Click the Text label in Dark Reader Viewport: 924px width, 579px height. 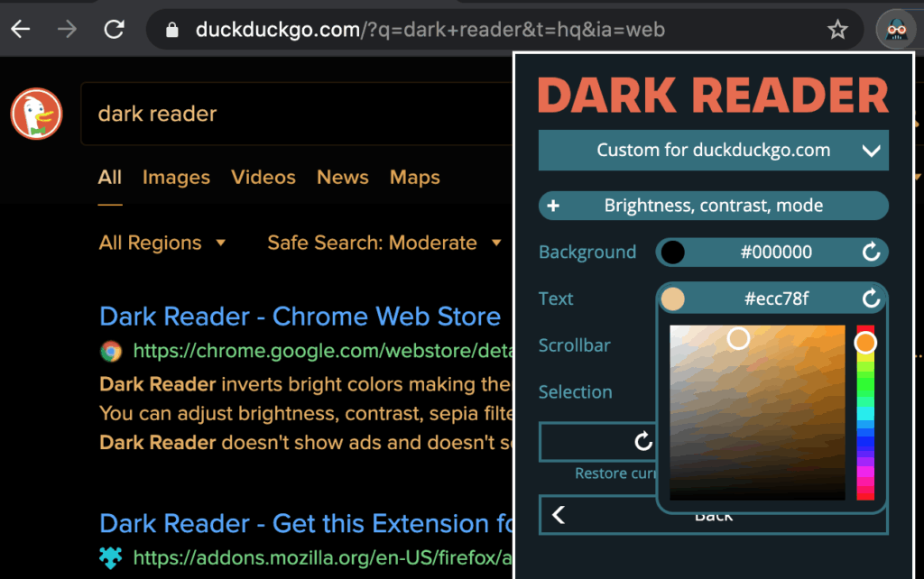pyautogui.click(x=556, y=299)
